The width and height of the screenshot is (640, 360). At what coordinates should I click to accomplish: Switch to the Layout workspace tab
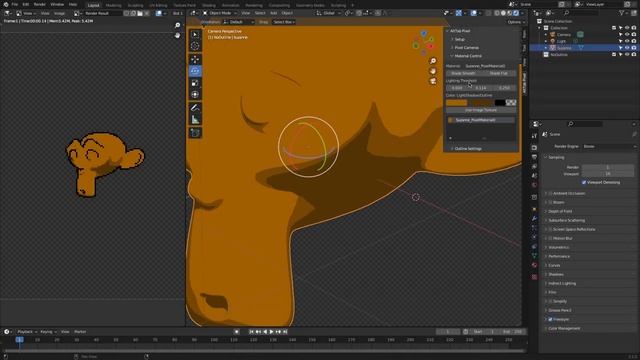[x=93, y=5]
